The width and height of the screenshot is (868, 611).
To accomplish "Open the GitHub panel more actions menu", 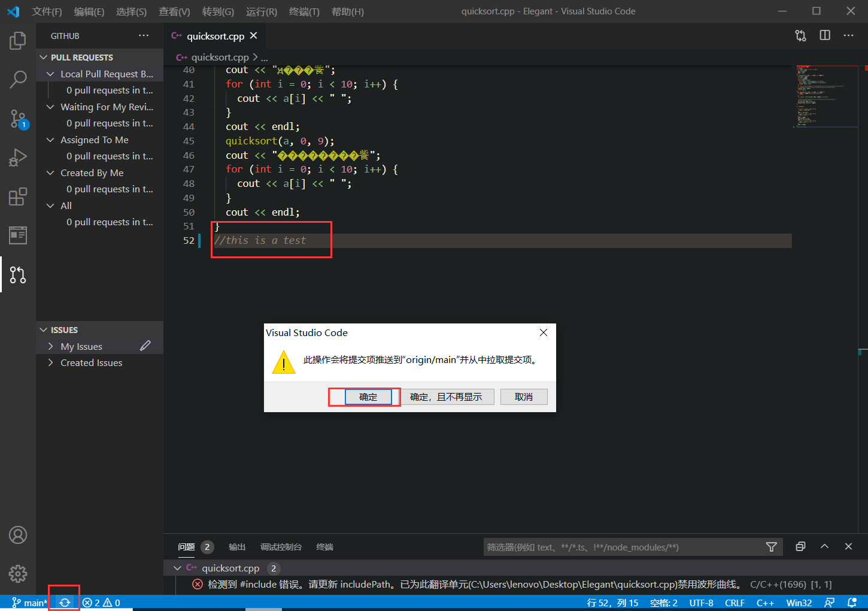I will tap(144, 36).
